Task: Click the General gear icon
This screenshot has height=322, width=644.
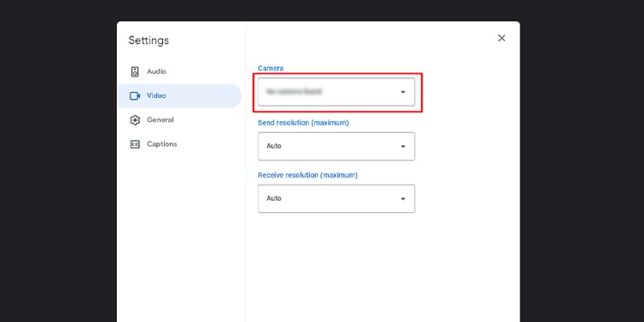Action: coord(135,120)
